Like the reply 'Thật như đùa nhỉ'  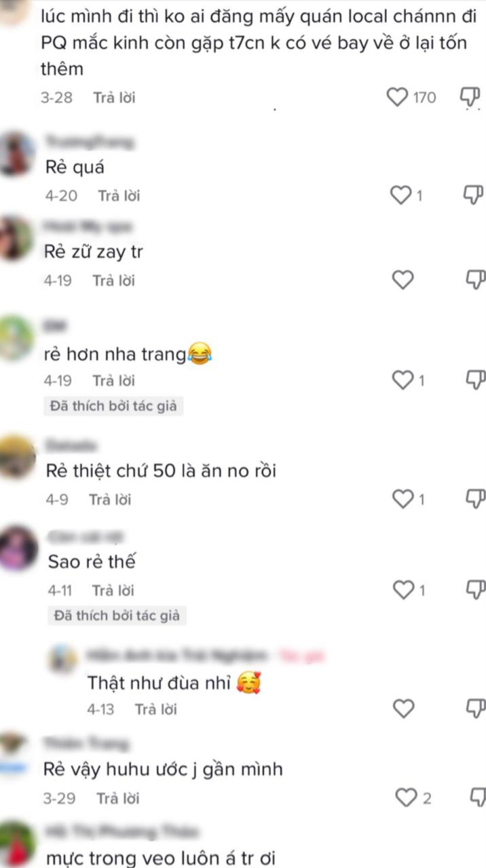[x=403, y=709]
